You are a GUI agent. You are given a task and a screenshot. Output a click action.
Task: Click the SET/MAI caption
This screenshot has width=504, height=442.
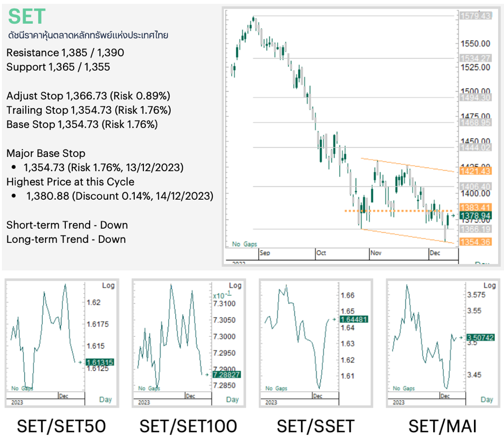pyautogui.click(x=442, y=426)
